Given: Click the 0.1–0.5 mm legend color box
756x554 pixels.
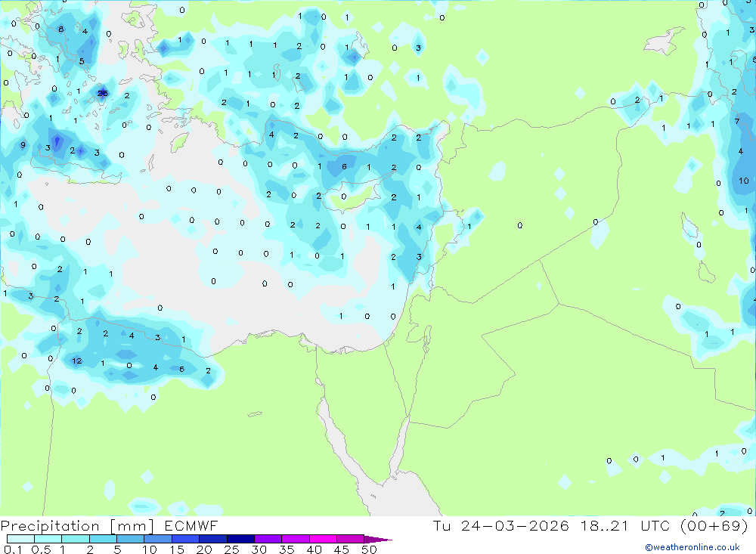Looking at the screenshot, I should point(20,539).
